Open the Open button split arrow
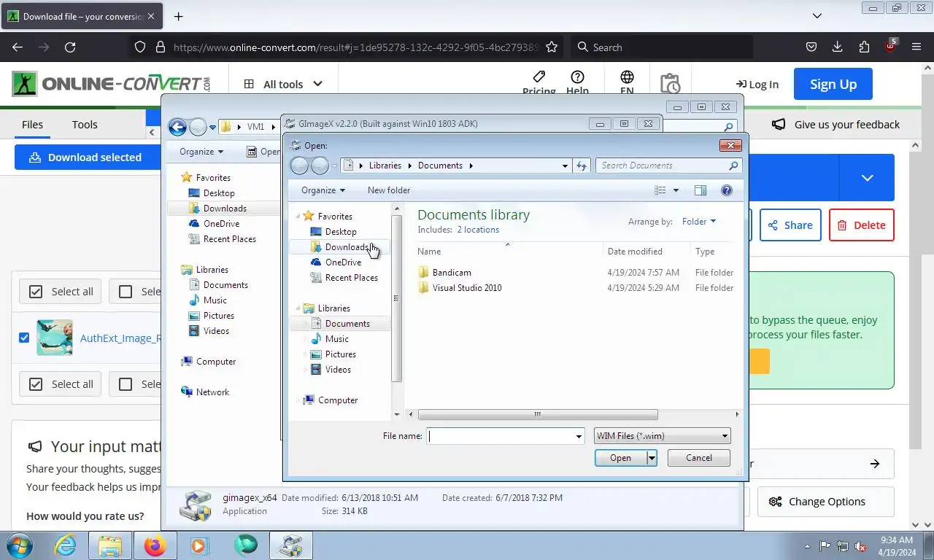The height and width of the screenshot is (560, 934). click(x=652, y=458)
